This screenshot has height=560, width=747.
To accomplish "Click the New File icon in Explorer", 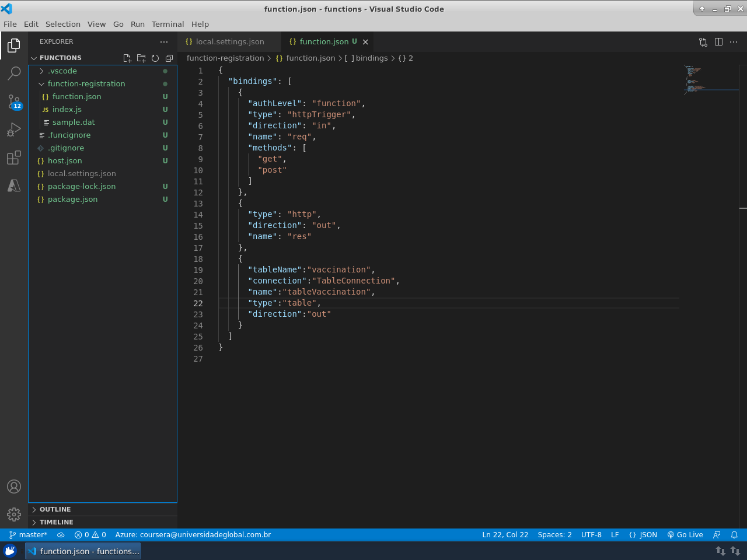I will pos(127,58).
